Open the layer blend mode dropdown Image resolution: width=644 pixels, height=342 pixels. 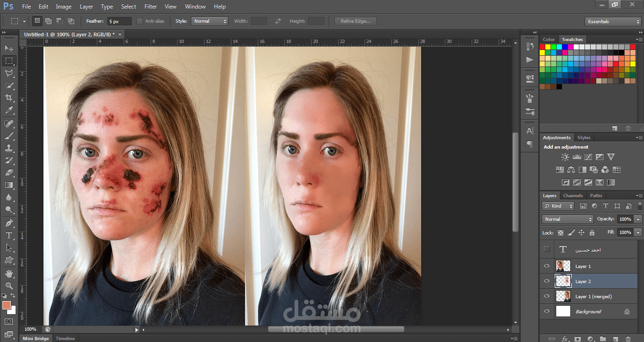pos(568,219)
